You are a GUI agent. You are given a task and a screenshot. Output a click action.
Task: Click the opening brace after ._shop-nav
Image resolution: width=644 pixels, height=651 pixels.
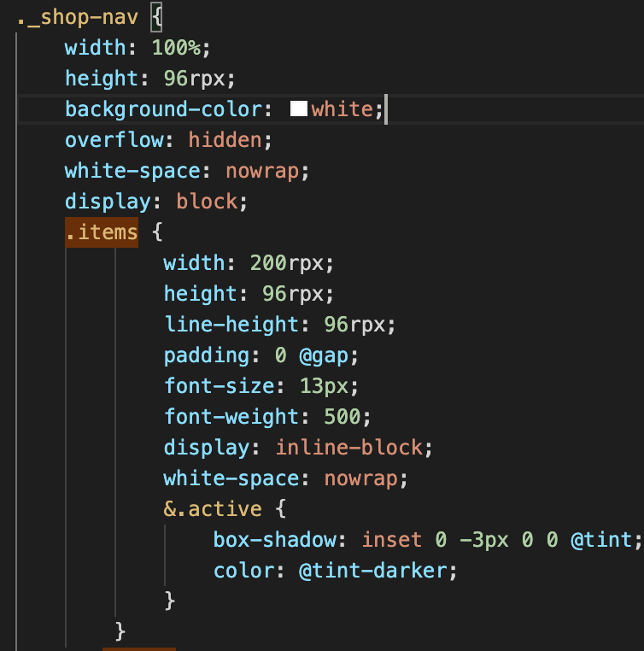(156, 17)
